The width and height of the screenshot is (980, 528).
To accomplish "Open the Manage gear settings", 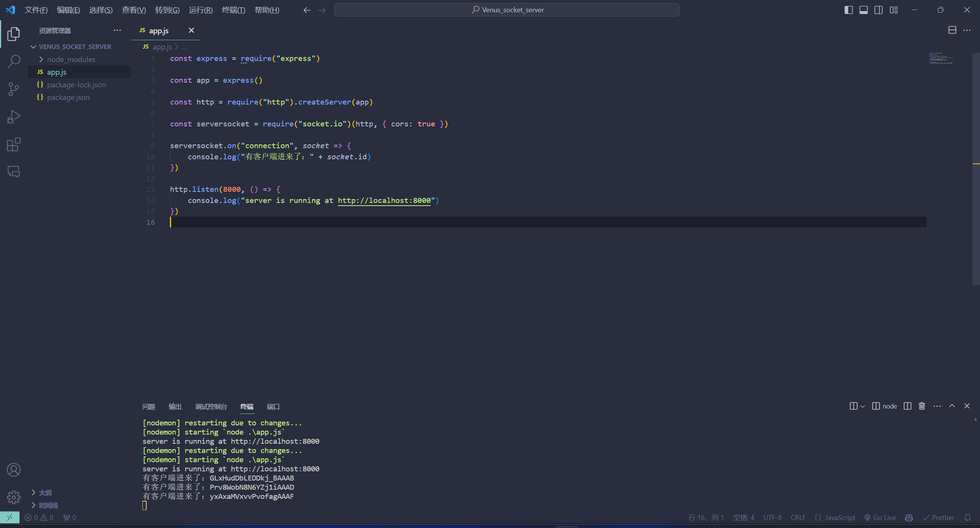I will tap(14, 497).
